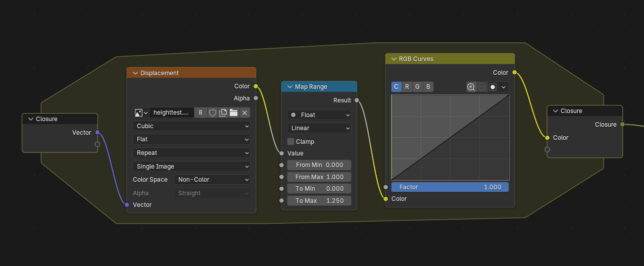This screenshot has height=266, width=644.
Task: Click the empty socket below Vector output
Action: (97, 144)
